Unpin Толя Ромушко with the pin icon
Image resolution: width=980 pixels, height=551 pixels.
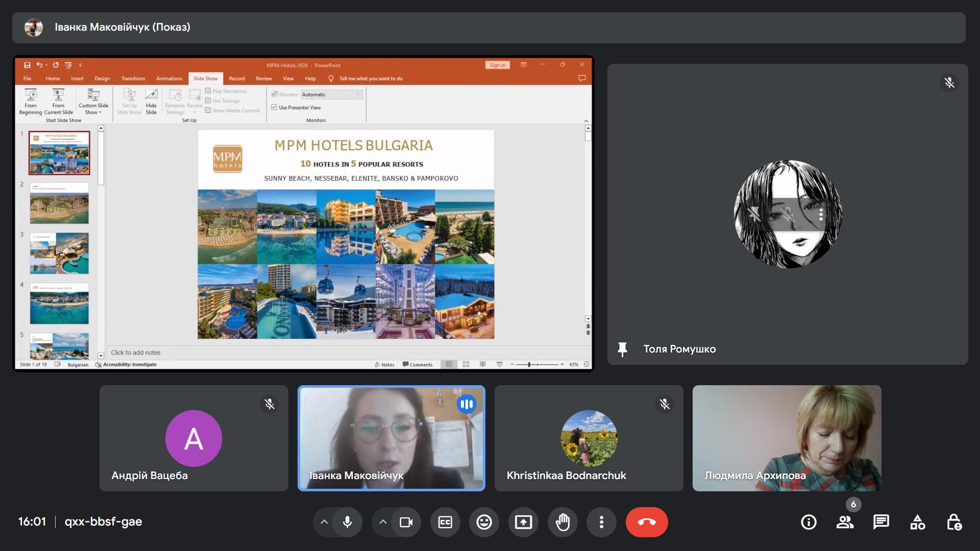pos(622,349)
